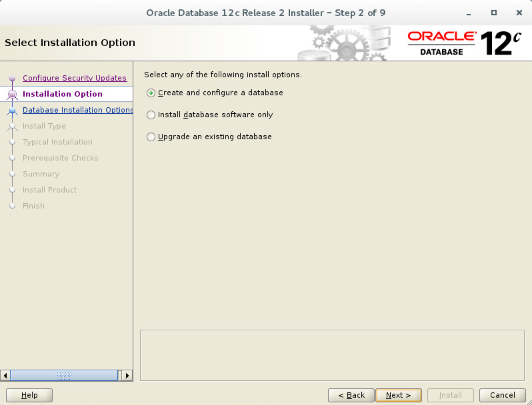Go to Database Installation Options step
532x405 pixels.
pyautogui.click(x=78, y=110)
